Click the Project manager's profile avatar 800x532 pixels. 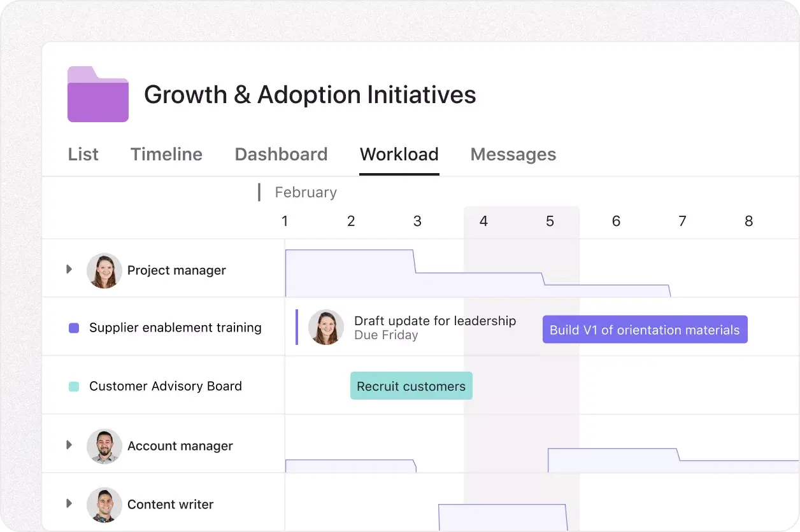104,270
